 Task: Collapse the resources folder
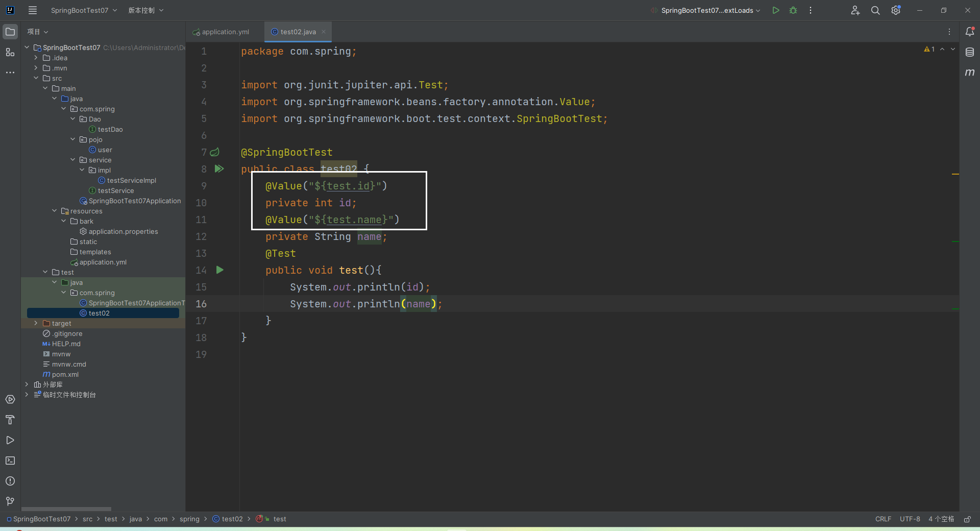pos(54,211)
